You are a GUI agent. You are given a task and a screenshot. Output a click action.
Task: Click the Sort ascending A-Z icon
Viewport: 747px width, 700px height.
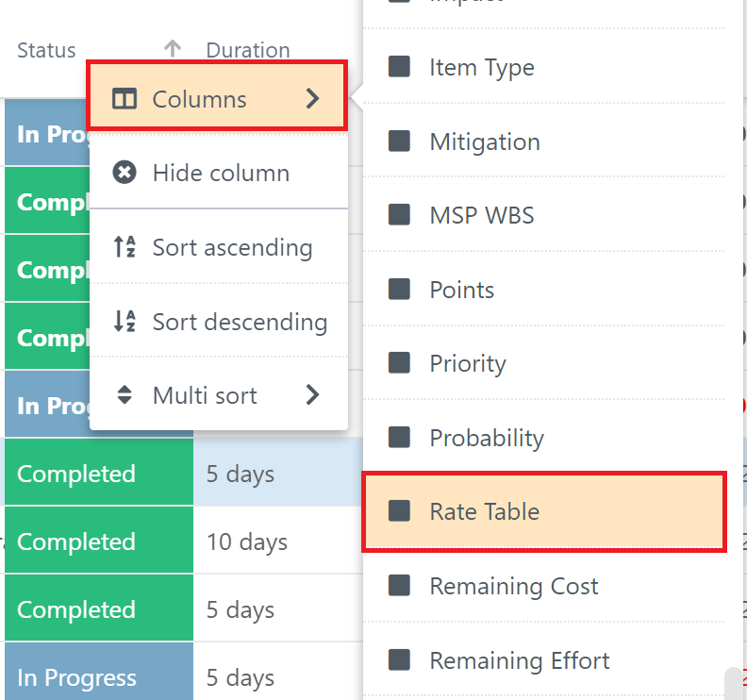tap(124, 247)
